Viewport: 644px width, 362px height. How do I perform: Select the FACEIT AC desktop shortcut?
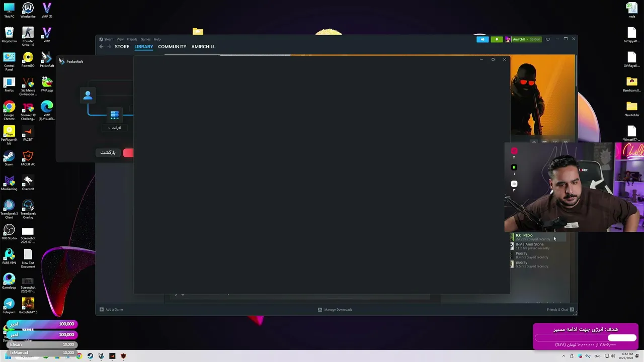tap(28, 158)
